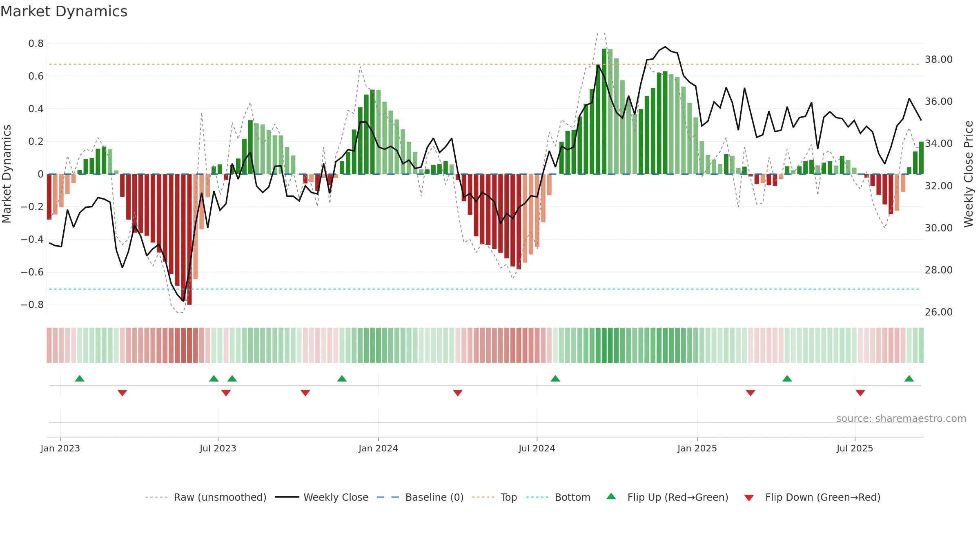Click the red Flip Down triangle in early 2025
The width and height of the screenshot is (980, 551).
coord(751,393)
